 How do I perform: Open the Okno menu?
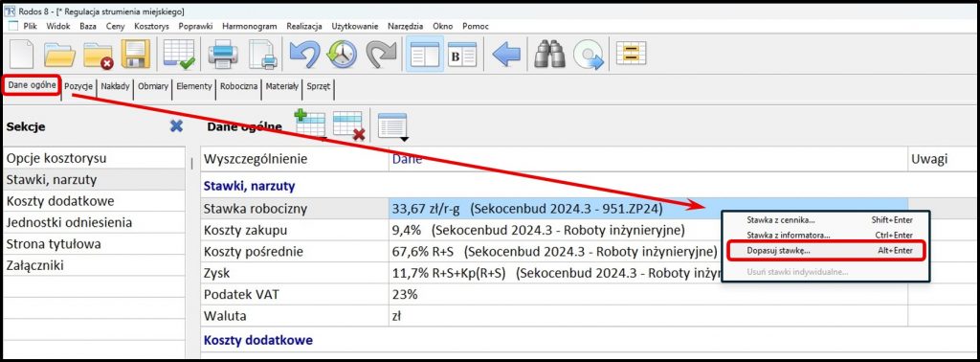tap(443, 26)
